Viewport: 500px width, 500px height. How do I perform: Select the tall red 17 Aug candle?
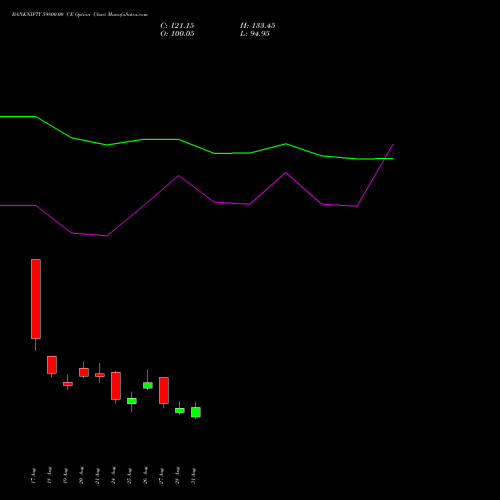pyautogui.click(x=36, y=299)
